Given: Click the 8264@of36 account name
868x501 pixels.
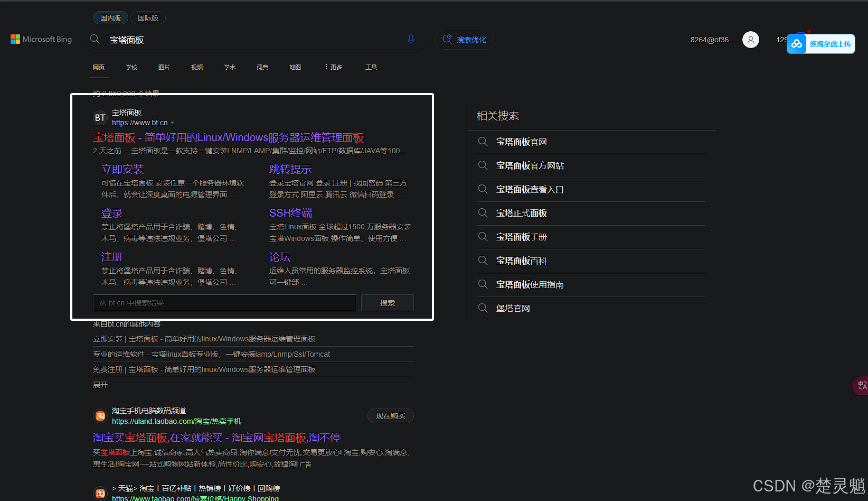Looking at the screenshot, I should coord(713,40).
